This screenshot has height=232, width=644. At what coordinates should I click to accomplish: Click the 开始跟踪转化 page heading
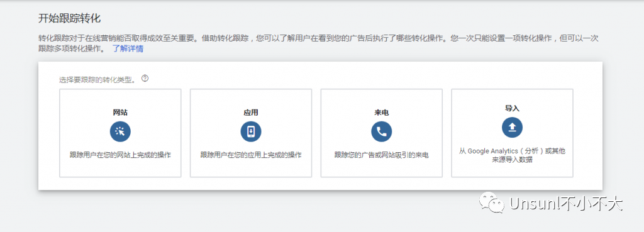pos(69,18)
